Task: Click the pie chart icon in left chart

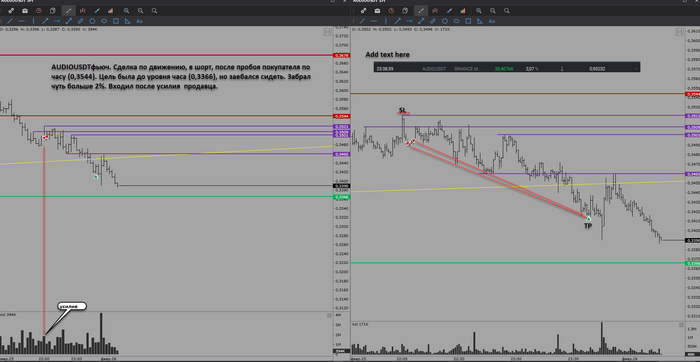Action: tap(53, 10)
